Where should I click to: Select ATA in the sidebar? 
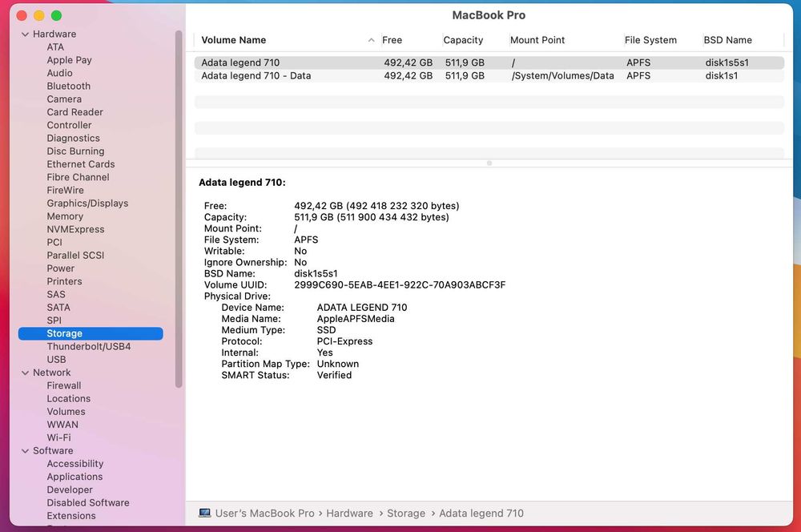55,47
